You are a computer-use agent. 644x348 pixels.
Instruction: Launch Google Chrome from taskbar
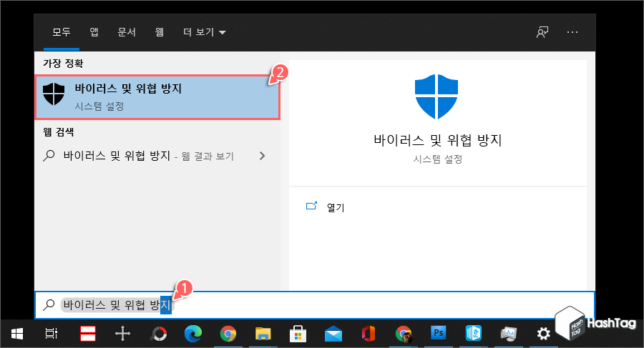[228, 334]
